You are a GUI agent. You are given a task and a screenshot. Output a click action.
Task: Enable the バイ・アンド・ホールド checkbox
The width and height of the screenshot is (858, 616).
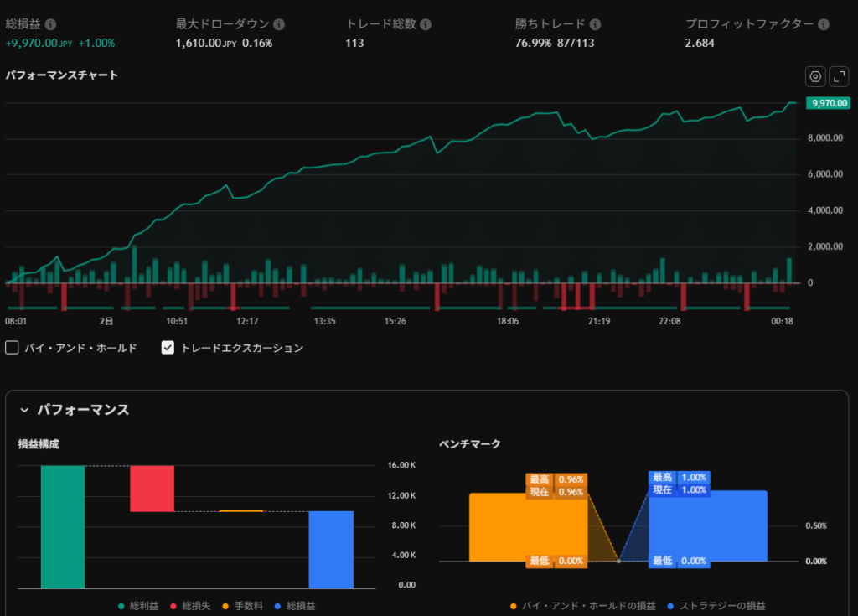pyautogui.click(x=13, y=348)
